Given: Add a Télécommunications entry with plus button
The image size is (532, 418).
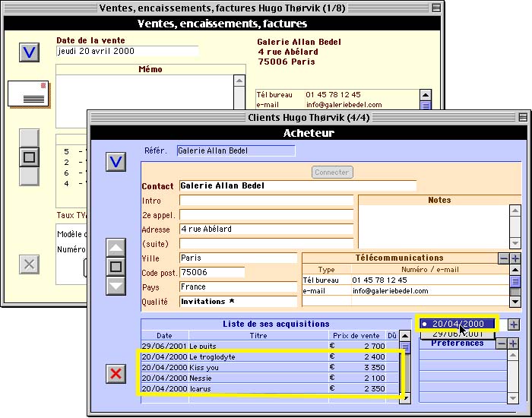Looking at the screenshot, I should pos(515,258).
